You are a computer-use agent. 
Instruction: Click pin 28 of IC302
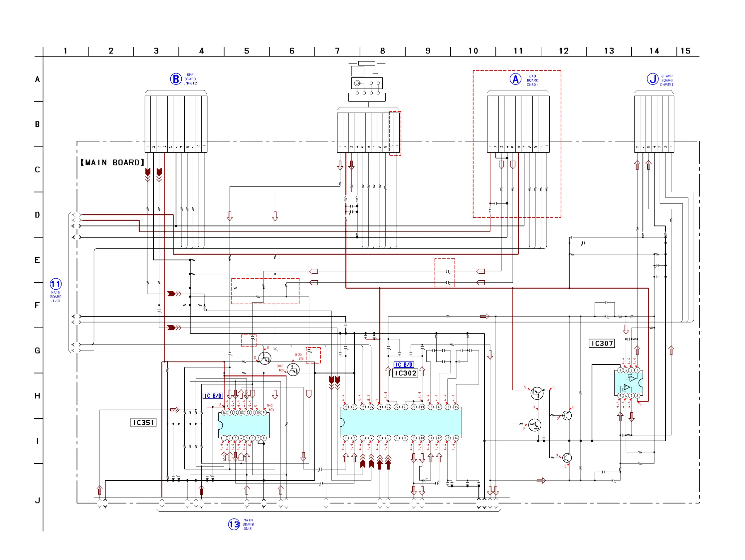pyautogui.click(x=346, y=407)
